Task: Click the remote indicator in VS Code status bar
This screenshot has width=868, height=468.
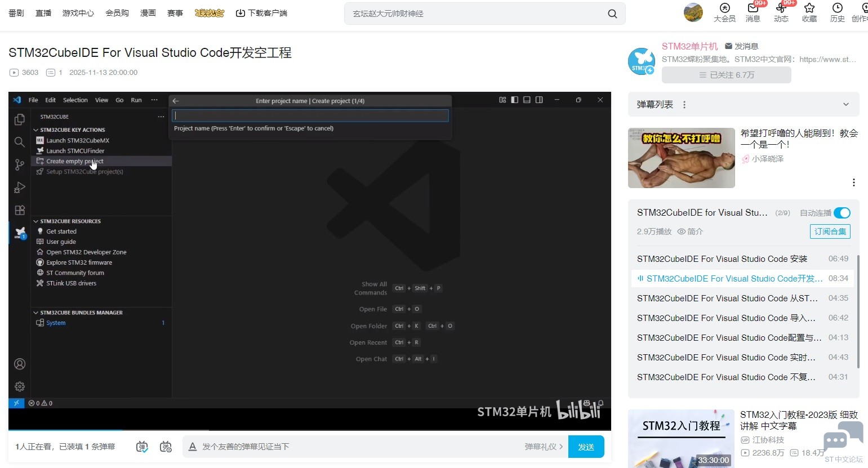Action: (16, 403)
